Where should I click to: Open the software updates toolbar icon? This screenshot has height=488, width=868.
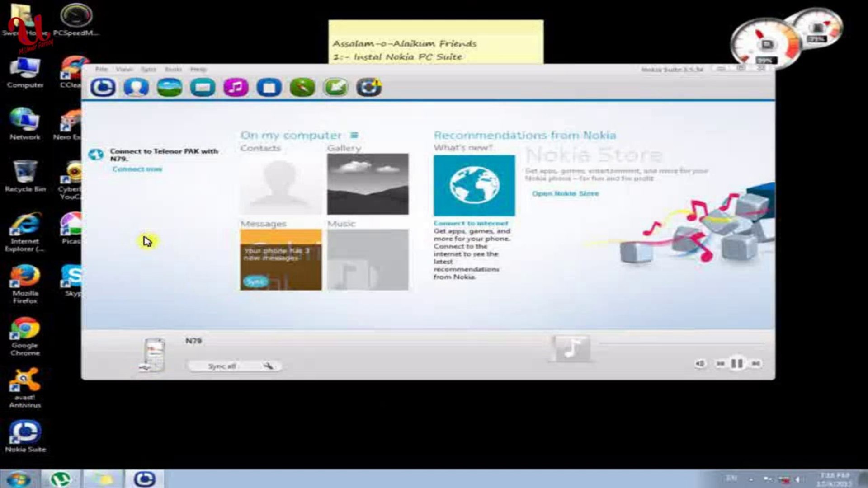pyautogui.click(x=369, y=87)
